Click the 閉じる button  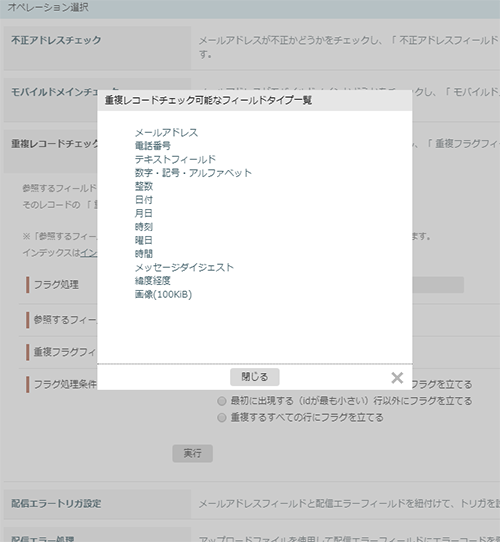click(x=255, y=377)
